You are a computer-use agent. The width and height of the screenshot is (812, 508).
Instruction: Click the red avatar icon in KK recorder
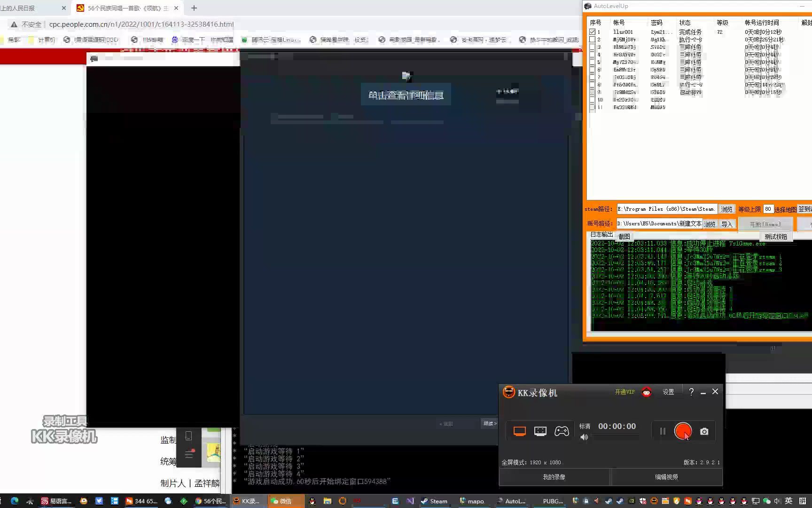pos(647,392)
